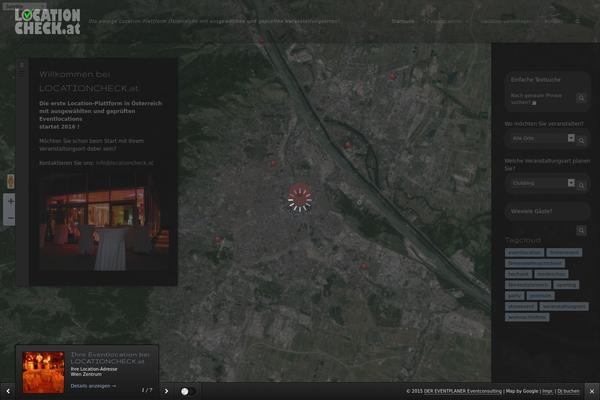Open the info@locationcheck.at email link
Screen dimensions: 600x400
pos(124,163)
